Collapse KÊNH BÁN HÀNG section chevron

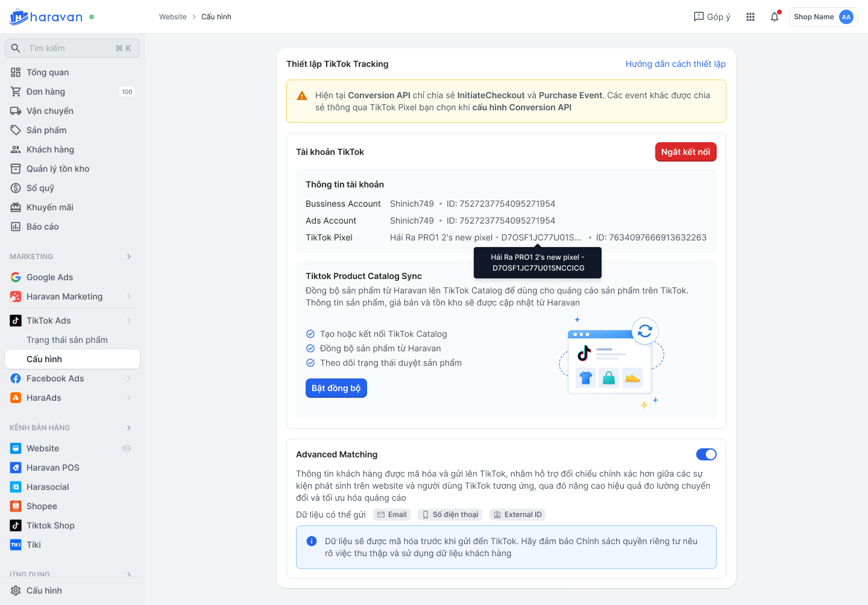coord(129,428)
